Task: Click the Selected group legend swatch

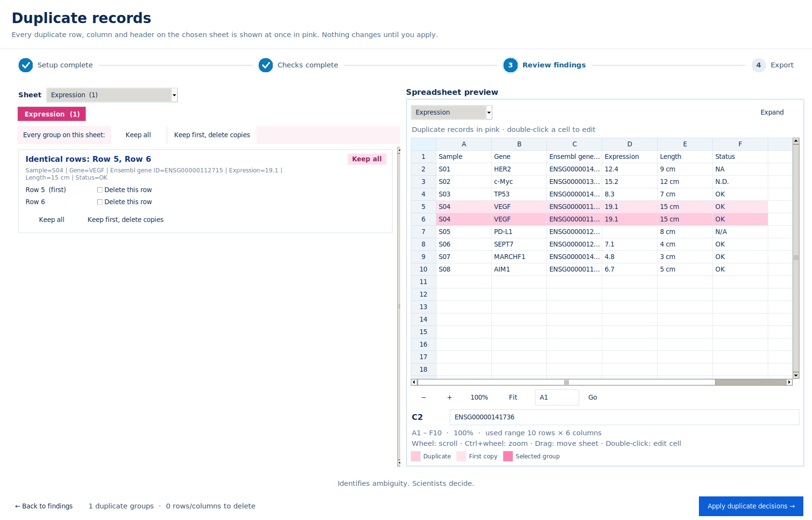Action: (508, 456)
